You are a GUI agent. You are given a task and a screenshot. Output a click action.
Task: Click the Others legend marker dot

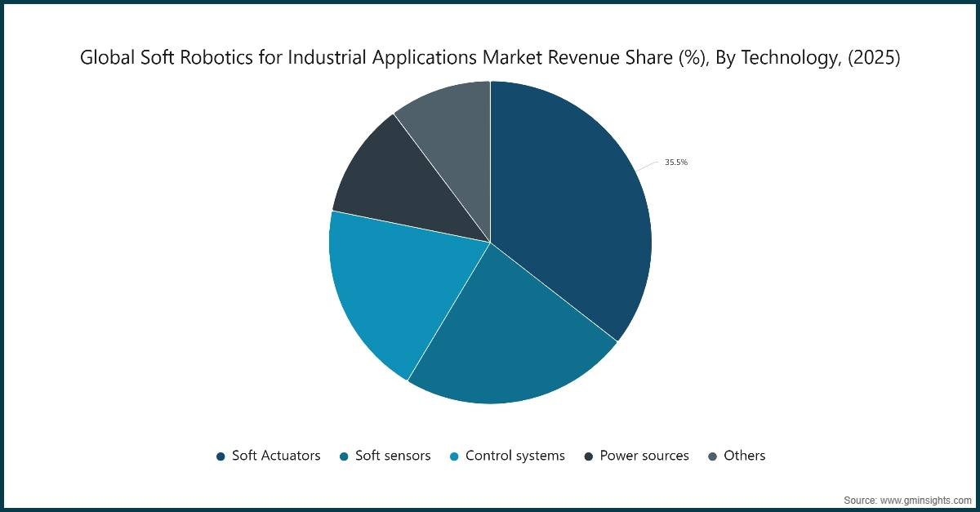pos(711,456)
